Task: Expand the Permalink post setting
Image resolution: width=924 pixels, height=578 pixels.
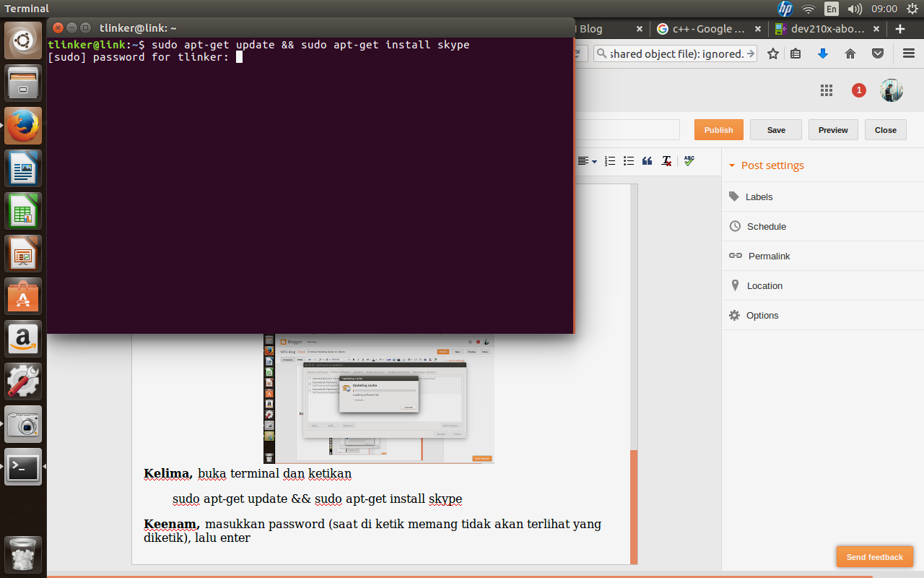Action: 823,256
